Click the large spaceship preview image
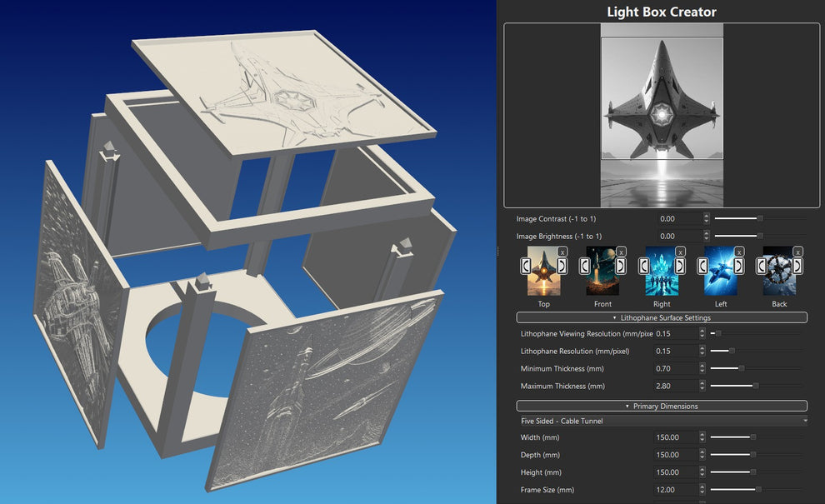This screenshot has height=504, width=825. [x=663, y=112]
